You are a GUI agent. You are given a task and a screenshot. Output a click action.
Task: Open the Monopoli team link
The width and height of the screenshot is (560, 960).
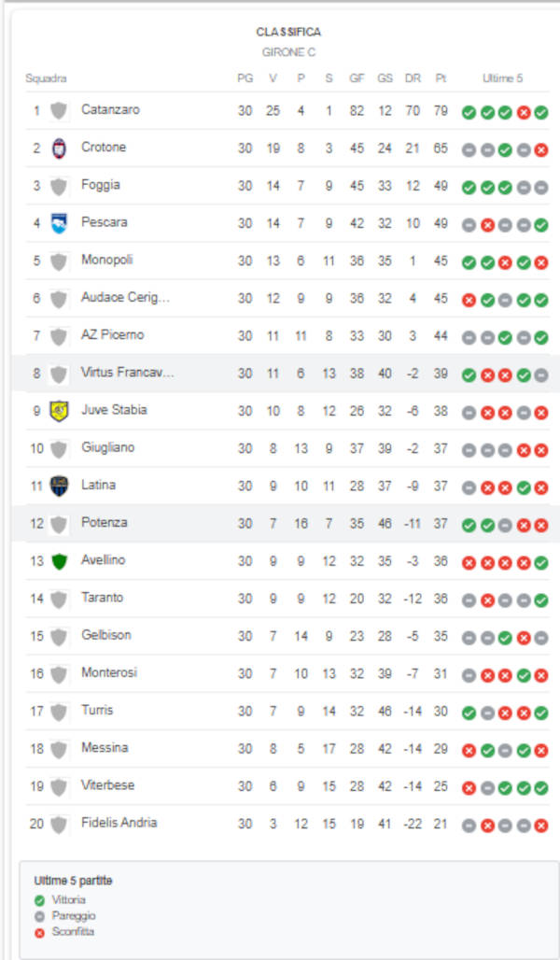(106, 260)
